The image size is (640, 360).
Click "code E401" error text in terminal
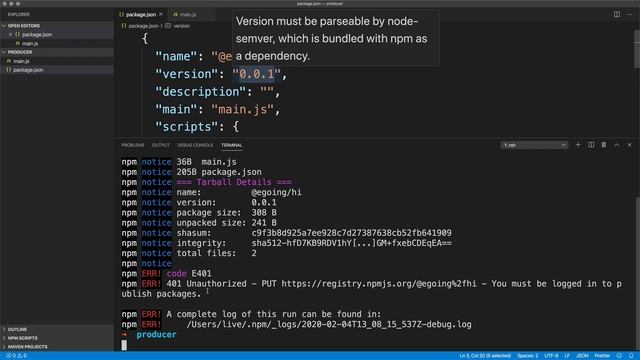click(189, 274)
